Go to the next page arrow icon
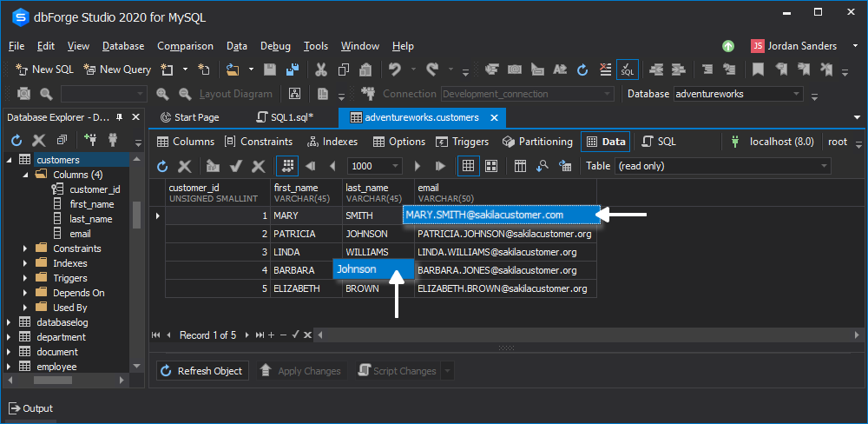The width and height of the screenshot is (868, 424). [x=418, y=166]
